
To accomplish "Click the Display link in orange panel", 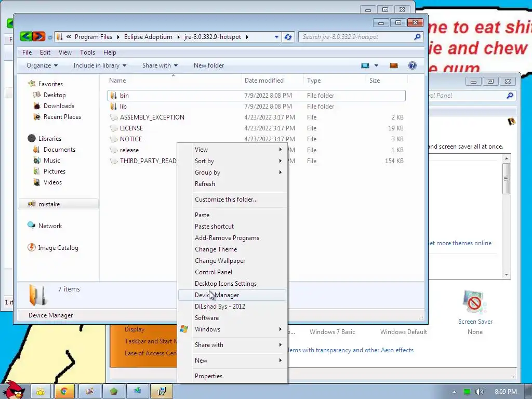I will point(135,329).
